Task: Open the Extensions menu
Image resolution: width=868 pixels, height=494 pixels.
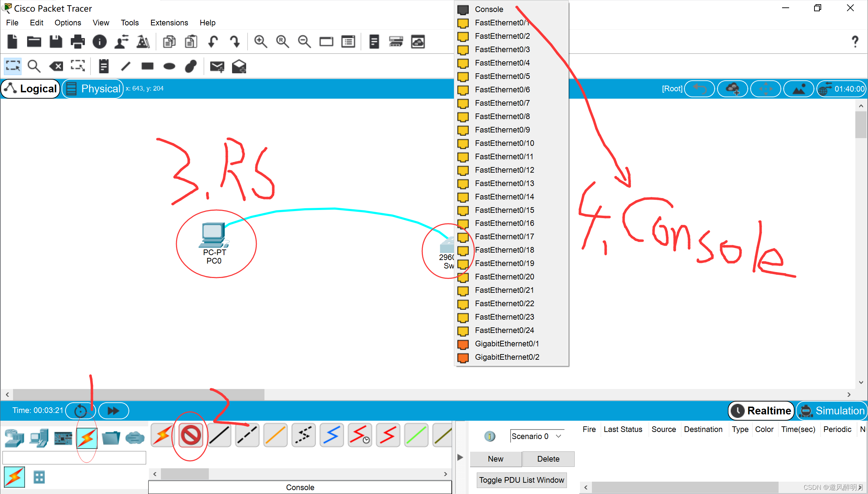Action: point(169,23)
